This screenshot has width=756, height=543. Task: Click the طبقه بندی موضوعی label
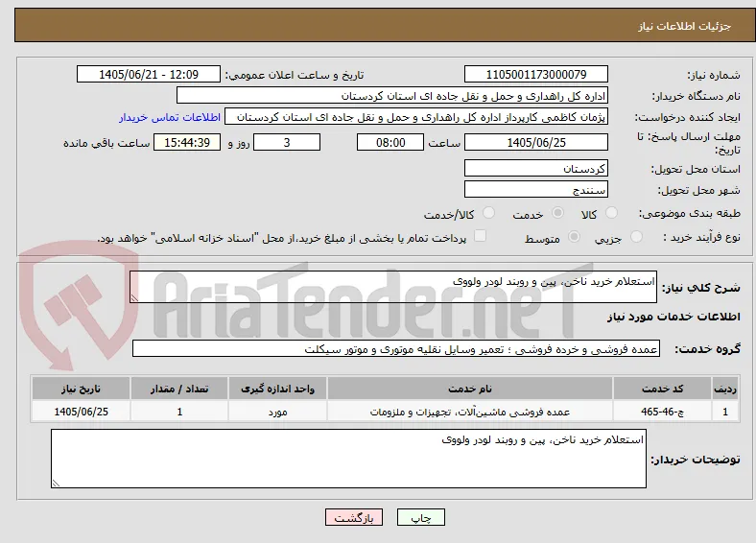[690, 213]
